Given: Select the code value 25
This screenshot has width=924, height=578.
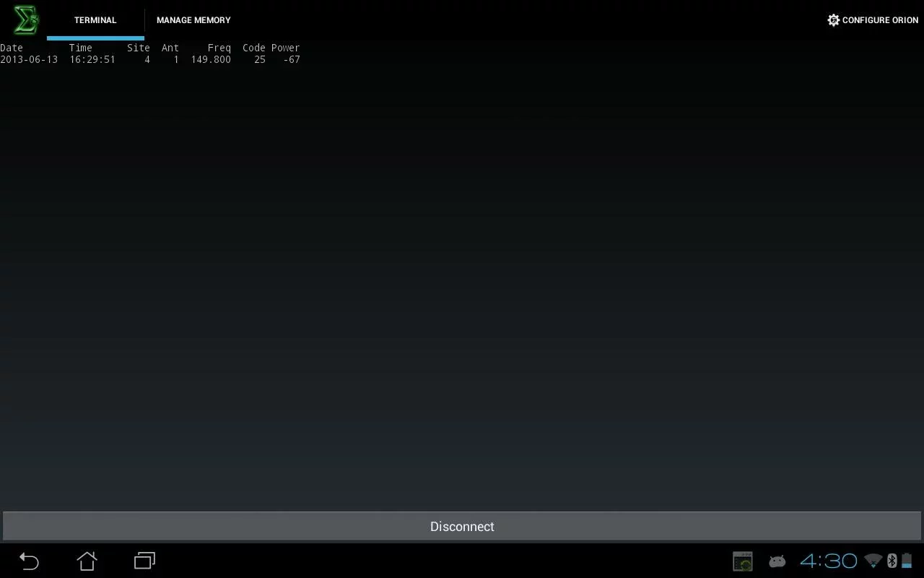Looking at the screenshot, I should pyautogui.click(x=260, y=59).
